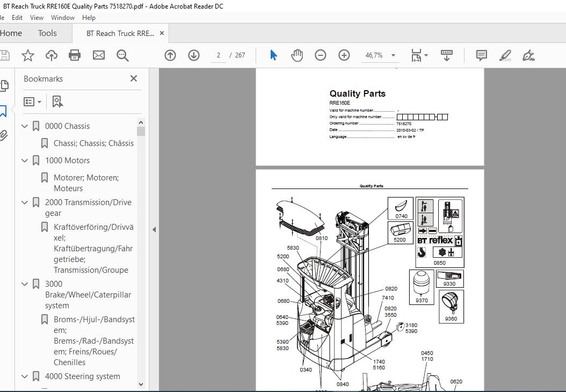This screenshot has width=566, height=392.
Task: Close the BT Reach Truck tab
Action: point(162,33)
